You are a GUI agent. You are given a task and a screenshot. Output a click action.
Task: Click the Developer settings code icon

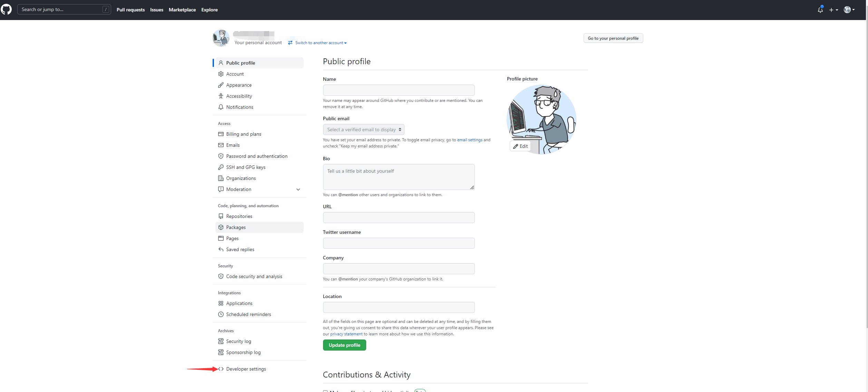tap(221, 369)
